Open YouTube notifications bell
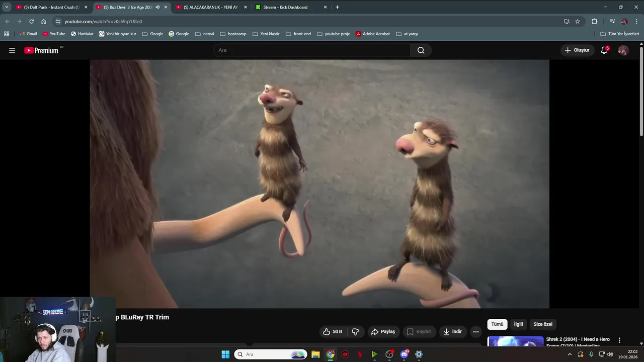 coord(604,50)
